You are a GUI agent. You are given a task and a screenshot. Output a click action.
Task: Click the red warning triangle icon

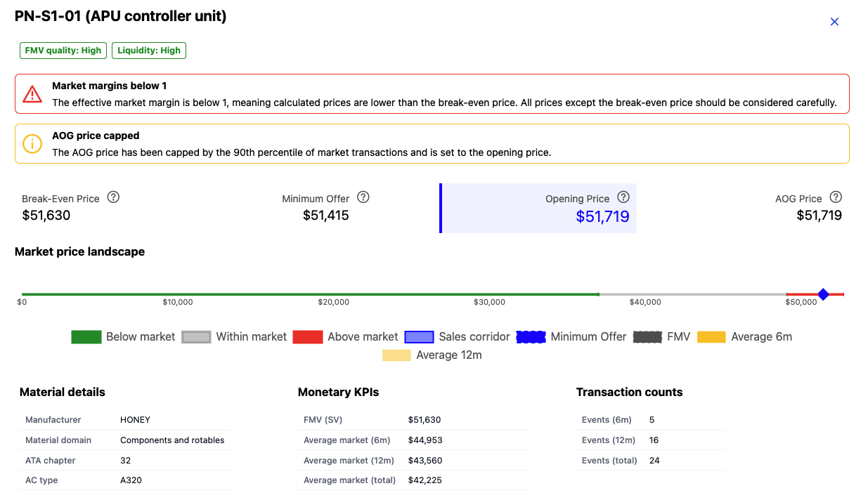(32, 94)
